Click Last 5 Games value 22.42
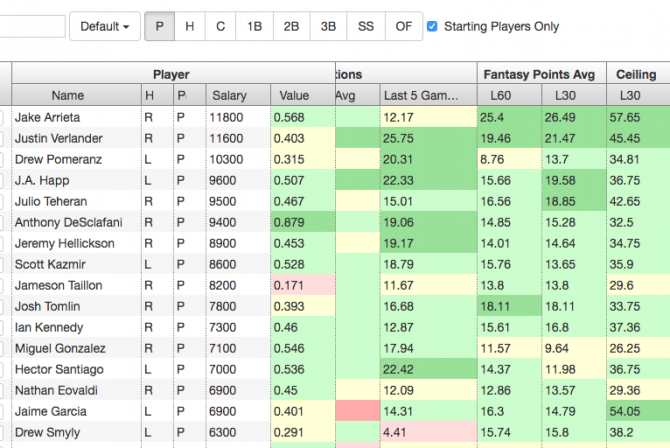The width and height of the screenshot is (670, 448). [428, 369]
